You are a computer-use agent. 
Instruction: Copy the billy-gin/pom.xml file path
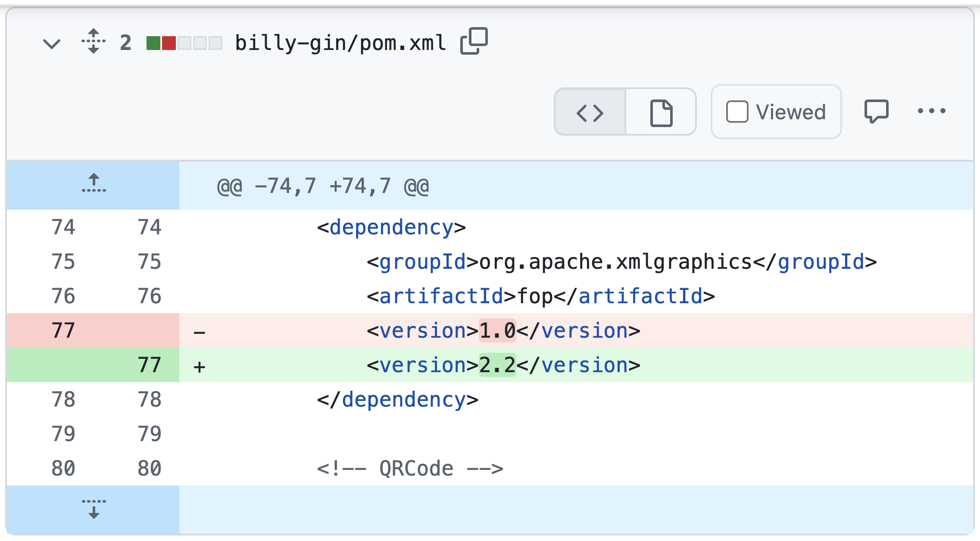[474, 41]
